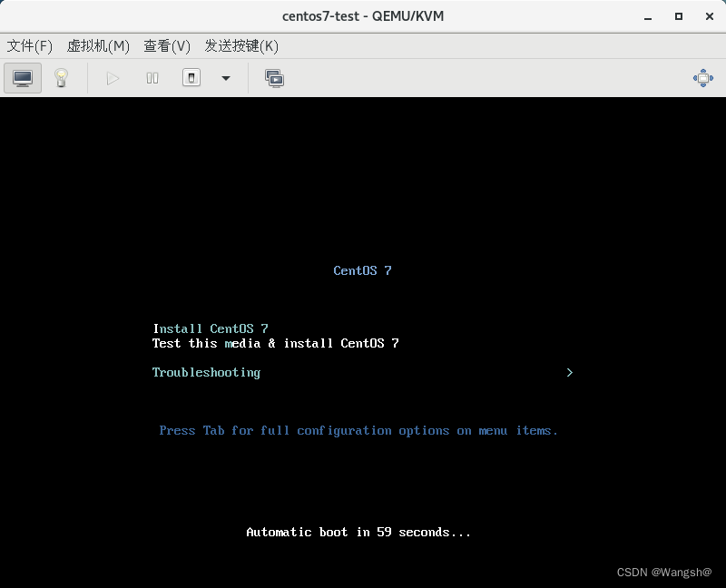726x588 pixels.
Task: Click the Automatic boot countdown text
Action: pyautogui.click(x=358, y=533)
